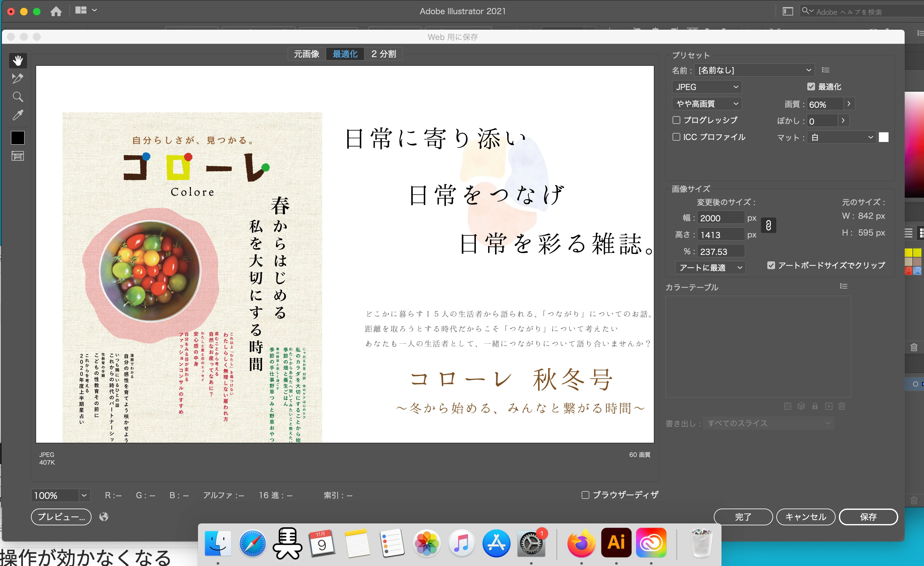Open the JPEG file format dropdown
The image size is (924, 566).
pos(706,87)
